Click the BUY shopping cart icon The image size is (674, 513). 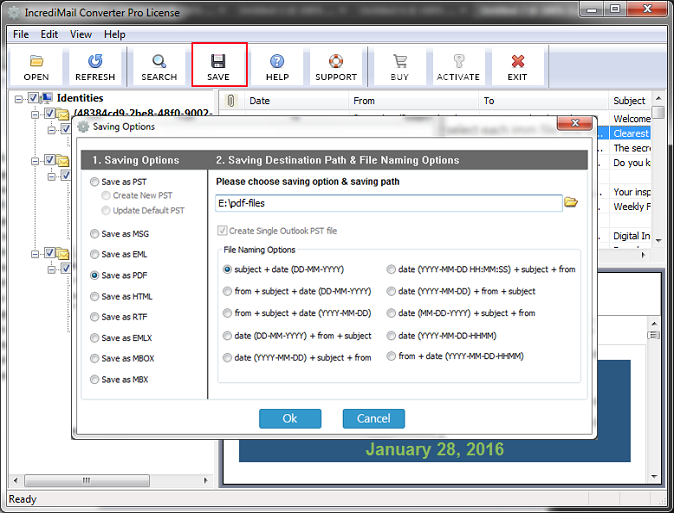[400, 61]
